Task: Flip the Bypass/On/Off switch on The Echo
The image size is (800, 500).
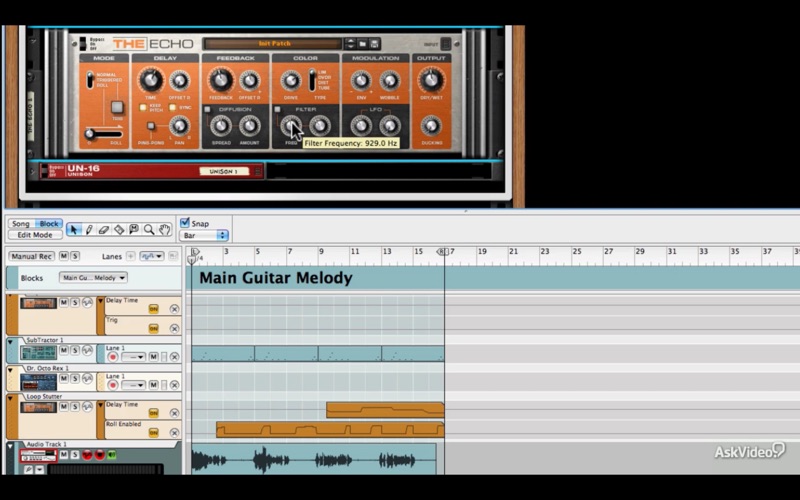Action: coord(83,44)
